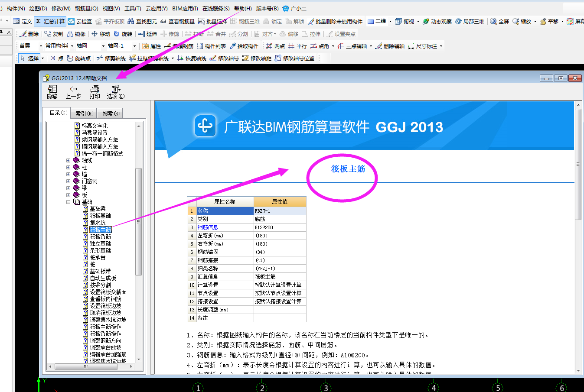
Task: Click 修剪轴线 tool
Action: [111, 58]
